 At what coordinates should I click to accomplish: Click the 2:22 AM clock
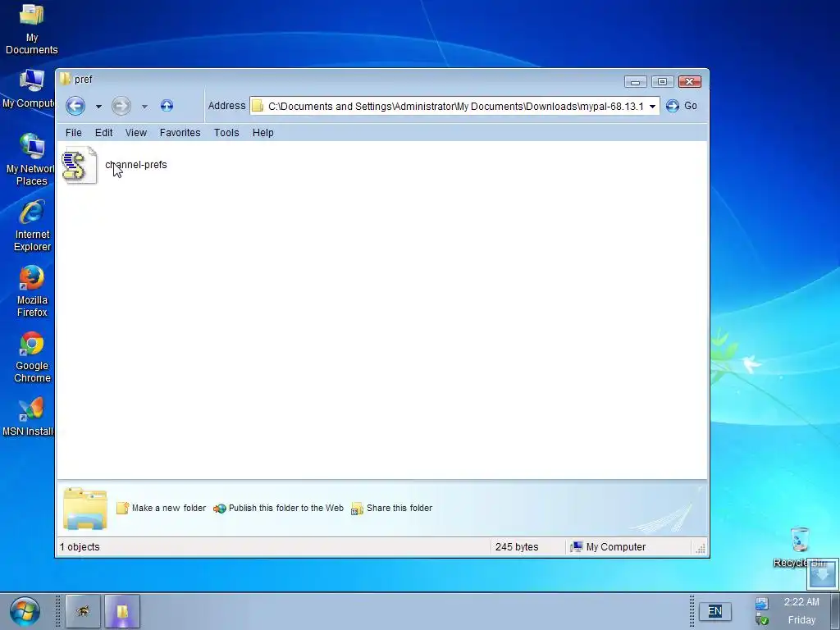[801, 602]
